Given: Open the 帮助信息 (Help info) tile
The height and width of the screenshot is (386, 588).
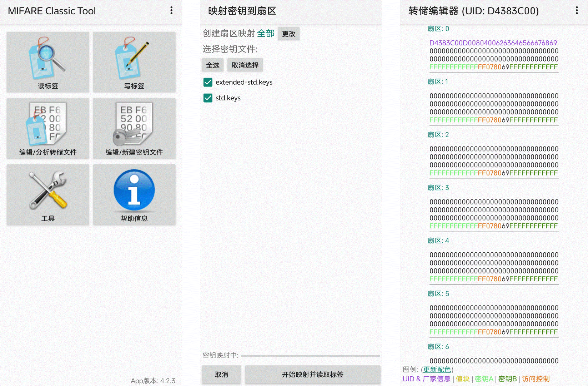Looking at the screenshot, I should [x=134, y=195].
